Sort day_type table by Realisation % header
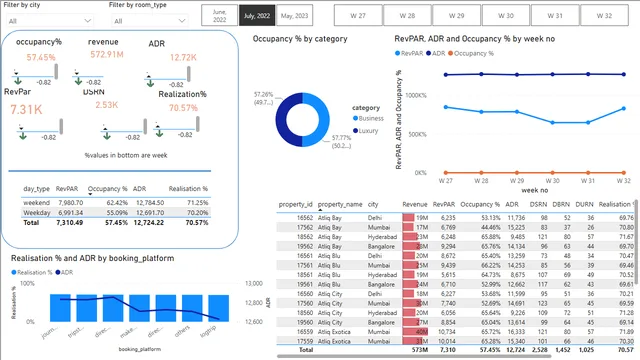Screen dimensions: 640x360 pyautogui.click(x=188, y=189)
